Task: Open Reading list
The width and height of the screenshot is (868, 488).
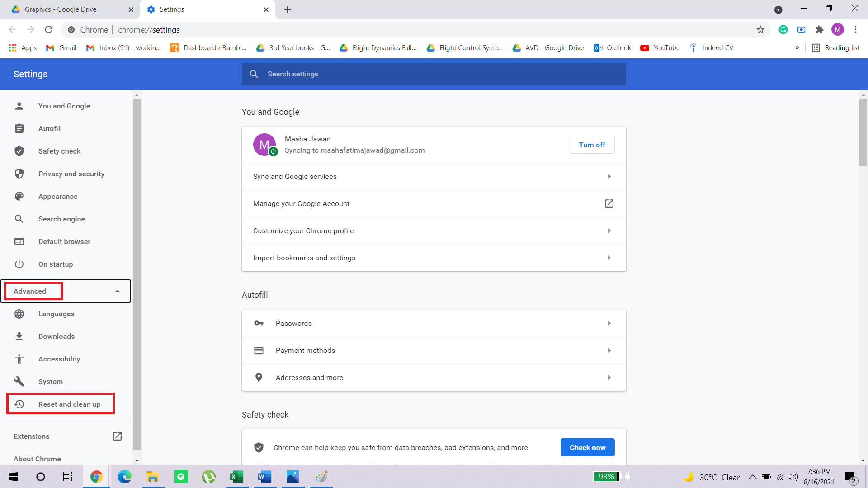Action: coord(836,47)
